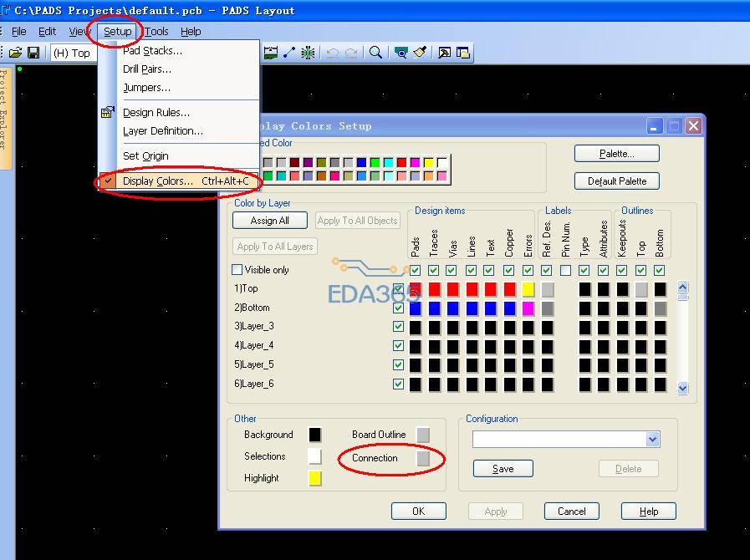This screenshot has width=750, height=560.
Task: Click the Save floppy disk icon
Action: pyautogui.click(x=33, y=53)
